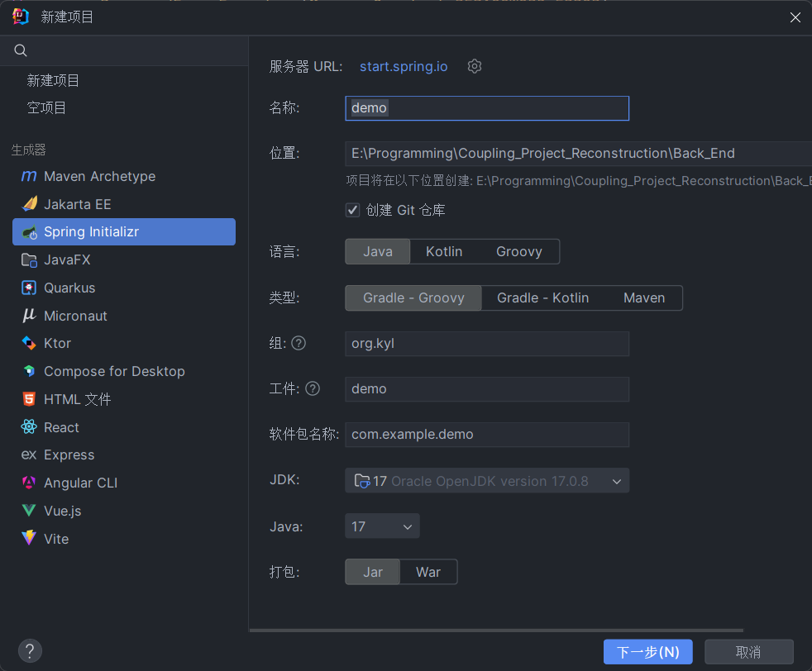Pick the Quarkus generator

coord(69,288)
